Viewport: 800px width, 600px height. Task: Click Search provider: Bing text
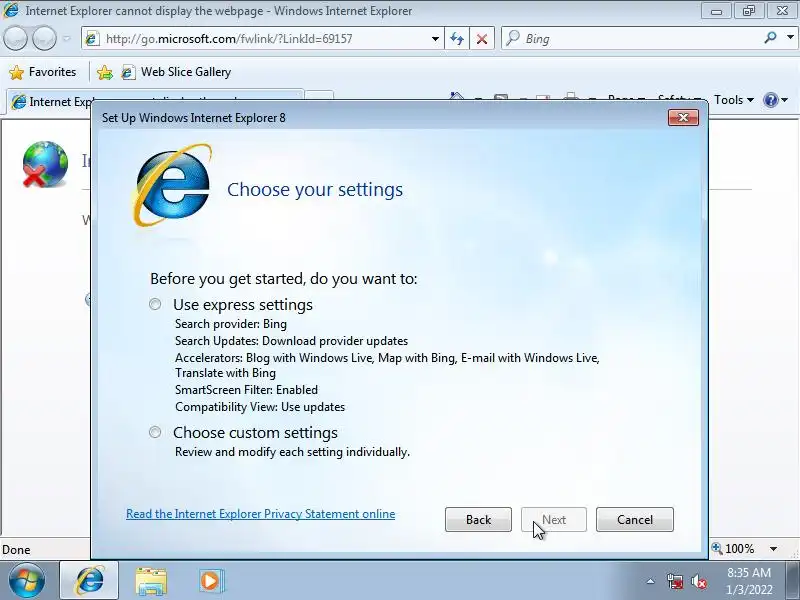click(x=231, y=324)
